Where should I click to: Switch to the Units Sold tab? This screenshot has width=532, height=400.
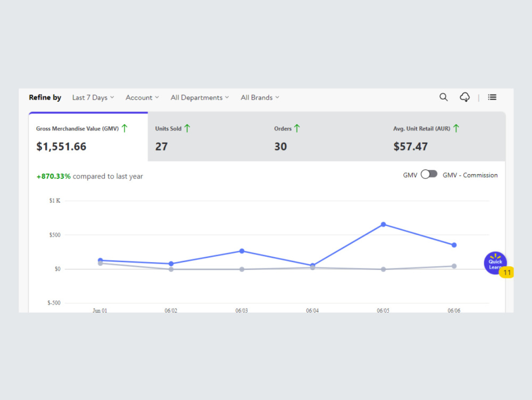[x=207, y=137]
